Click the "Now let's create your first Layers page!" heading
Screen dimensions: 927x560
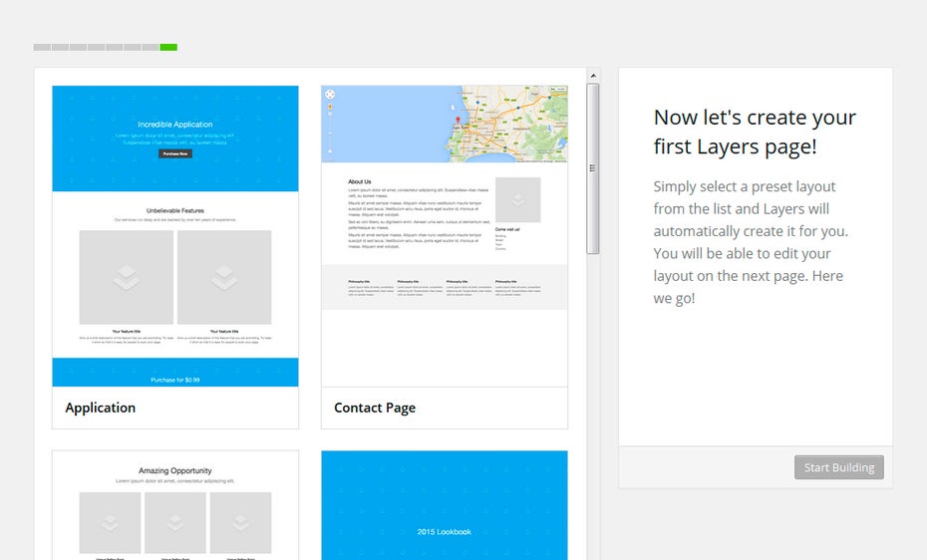[x=755, y=132]
